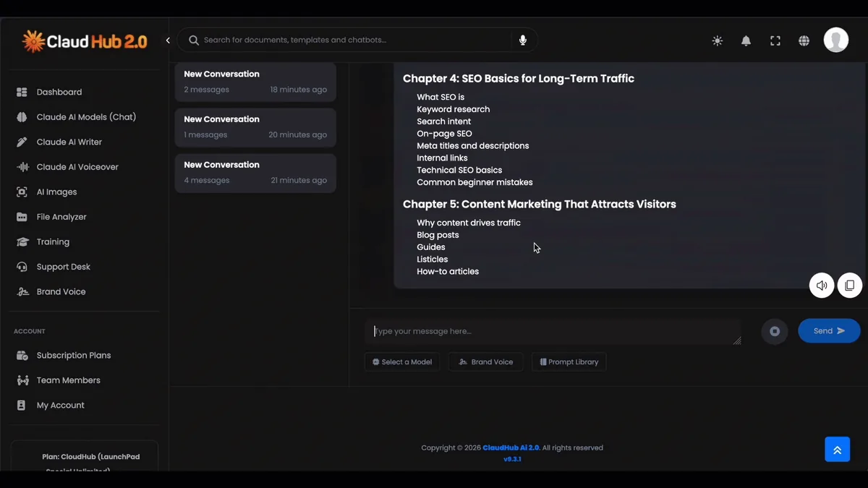
Task: Click Chapter 4 SEO Basics heading
Action: 519,79
